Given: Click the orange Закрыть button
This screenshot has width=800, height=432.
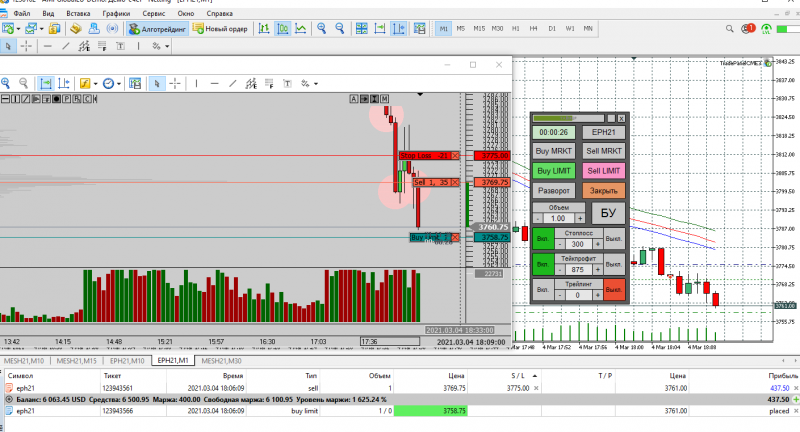Looking at the screenshot, I should [x=604, y=191].
